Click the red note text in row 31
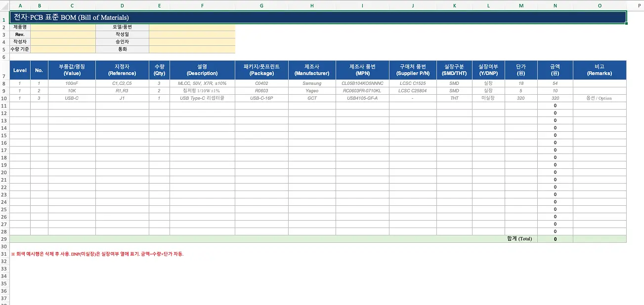Image resolution: width=644 pixels, height=305 pixels. coord(97,254)
